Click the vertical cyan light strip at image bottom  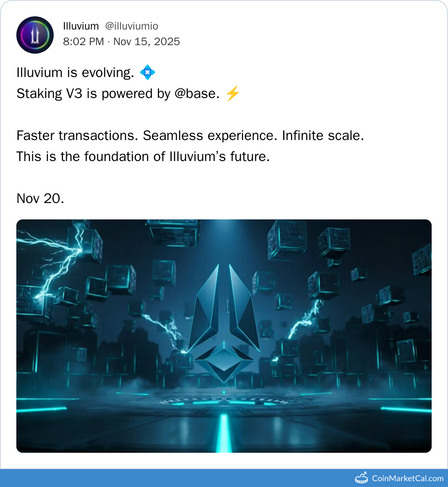click(x=224, y=433)
